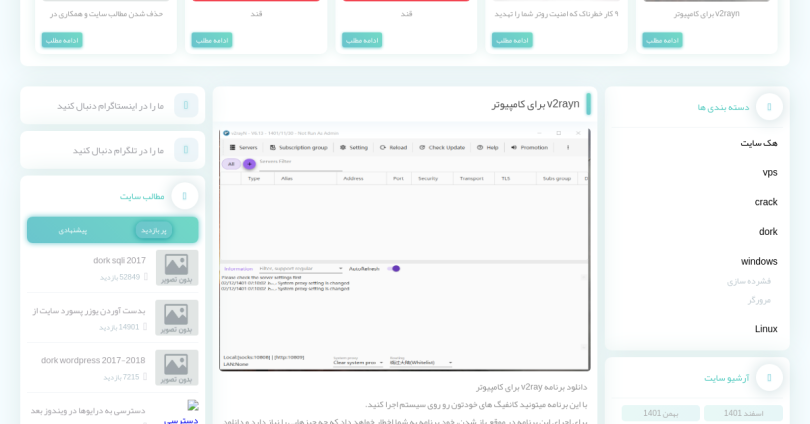Open the بدست آوردن یوزر پسورد سایت post
The height and width of the screenshot is (424, 810).
pyautogui.click(x=89, y=311)
